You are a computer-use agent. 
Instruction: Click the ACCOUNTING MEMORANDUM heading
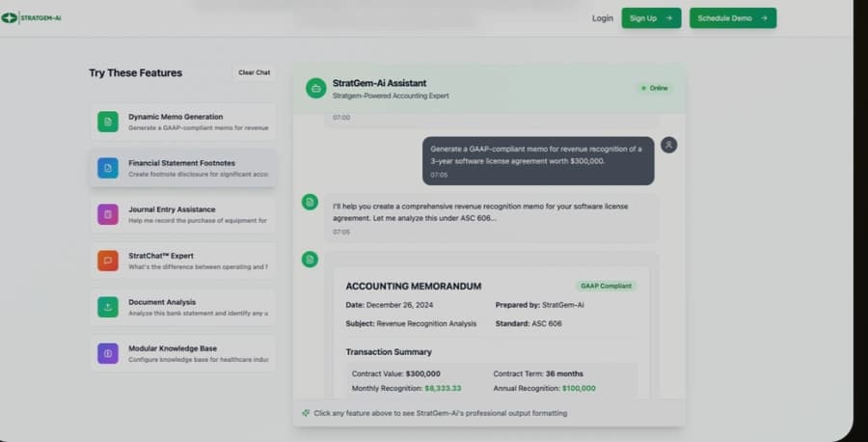(x=414, y=287)
